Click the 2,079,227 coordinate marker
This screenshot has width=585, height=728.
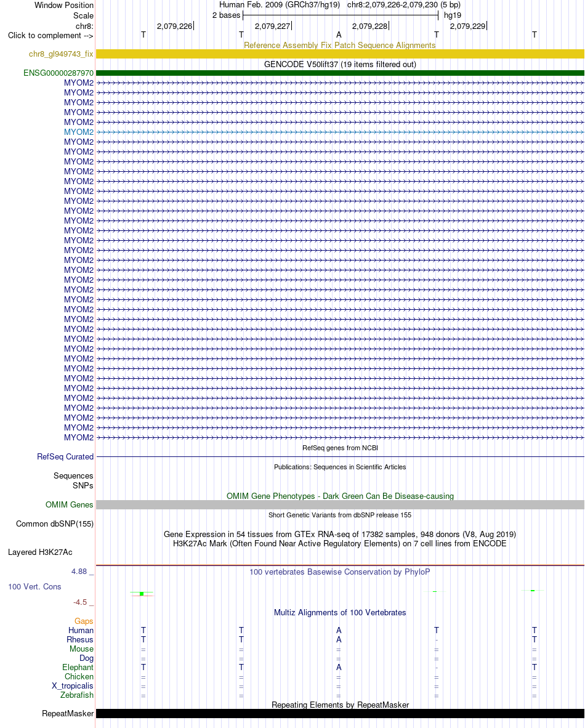click(x=273, y=26)
